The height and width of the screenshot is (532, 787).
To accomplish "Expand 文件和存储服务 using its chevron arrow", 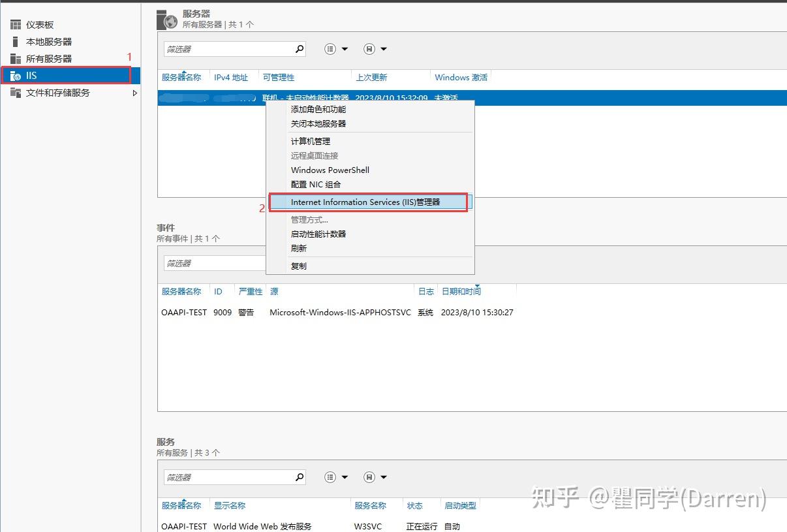I will 134,93.
